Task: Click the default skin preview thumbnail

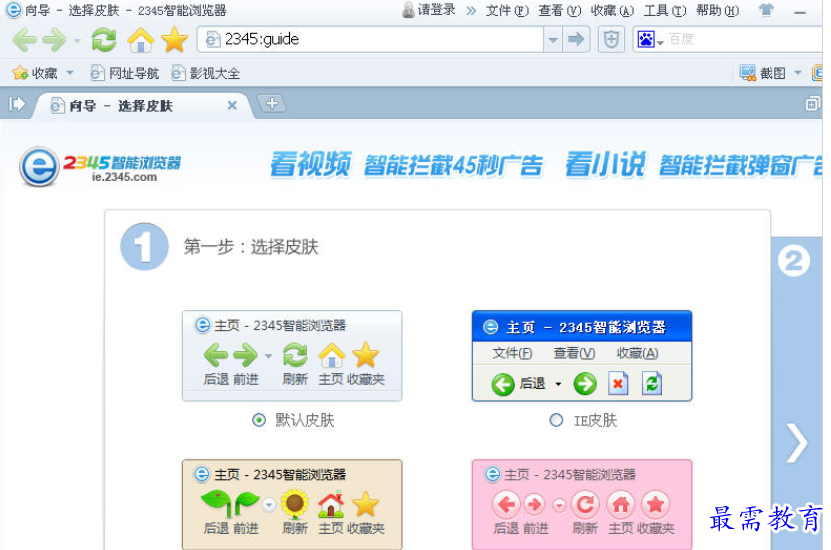Action: coord(292,356)
